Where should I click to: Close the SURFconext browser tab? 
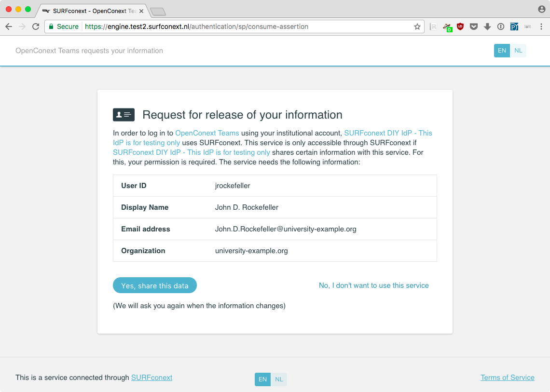141,11
